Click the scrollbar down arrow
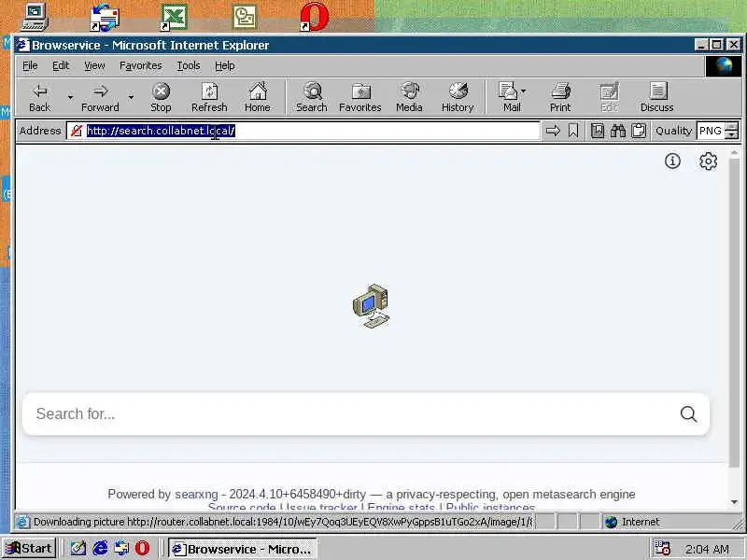The image size is (747, 560). [x=734, y=502]
